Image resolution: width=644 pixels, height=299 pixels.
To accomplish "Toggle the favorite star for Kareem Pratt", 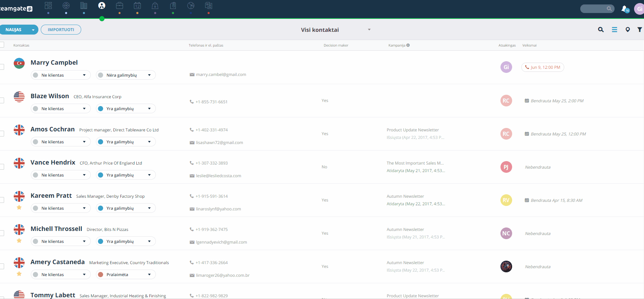I will click(x=19, y=207).
